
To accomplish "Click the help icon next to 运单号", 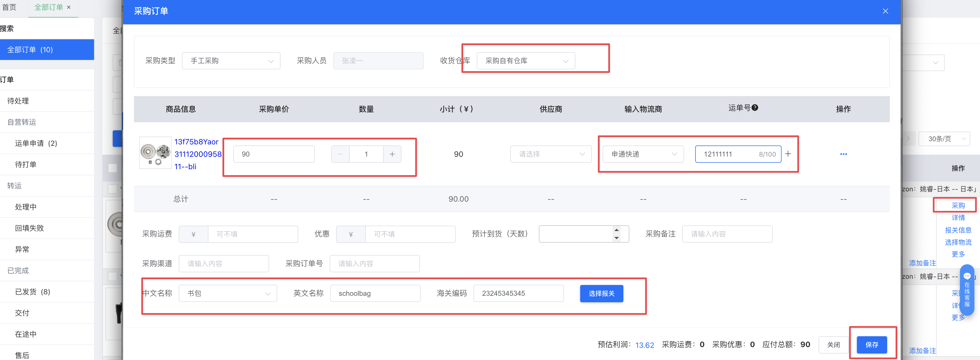I will 755,108.
